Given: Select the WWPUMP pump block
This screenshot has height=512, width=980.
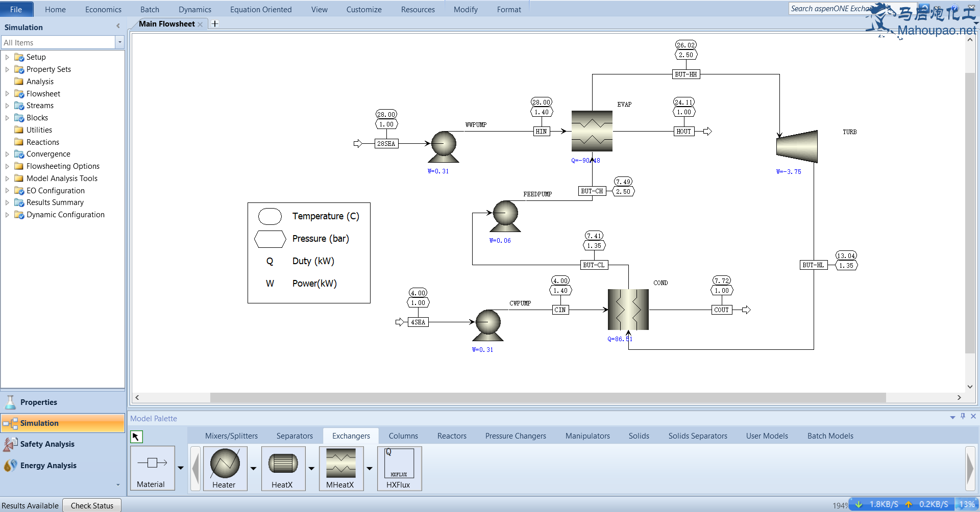Looking at the screenshot, I should 444,147.
